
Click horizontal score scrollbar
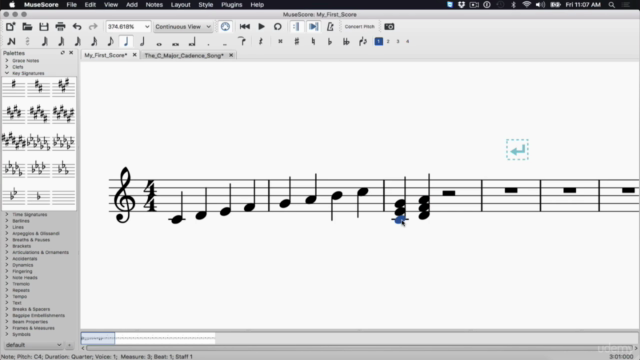359,348
